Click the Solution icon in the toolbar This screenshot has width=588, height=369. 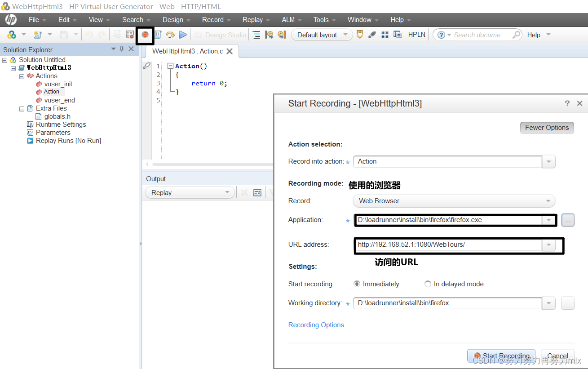[x=12, y=35]
